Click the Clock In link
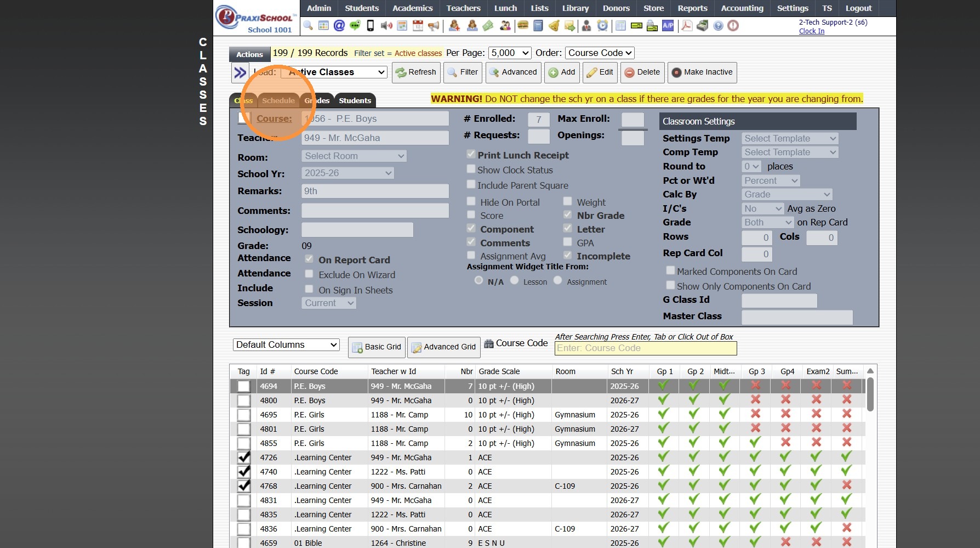 [x=811, y=31]
